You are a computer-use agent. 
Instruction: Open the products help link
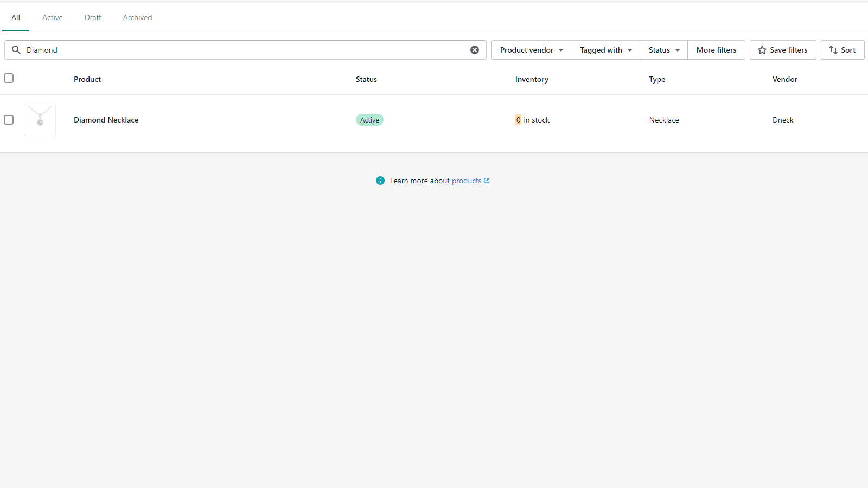pyautogui.click(x=467, y=181)
